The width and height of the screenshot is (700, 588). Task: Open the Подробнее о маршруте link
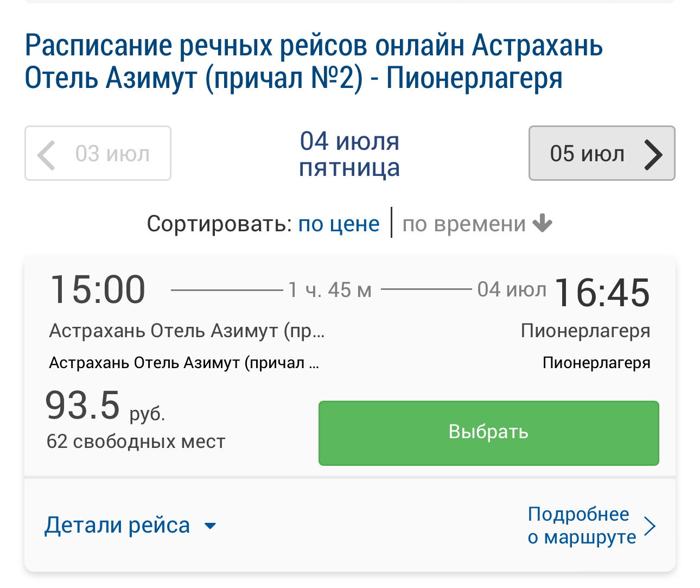(x=581, y=525)
